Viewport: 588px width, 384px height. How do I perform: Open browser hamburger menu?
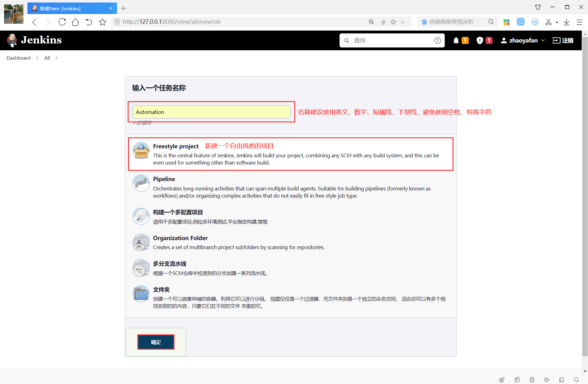point(579,22)
